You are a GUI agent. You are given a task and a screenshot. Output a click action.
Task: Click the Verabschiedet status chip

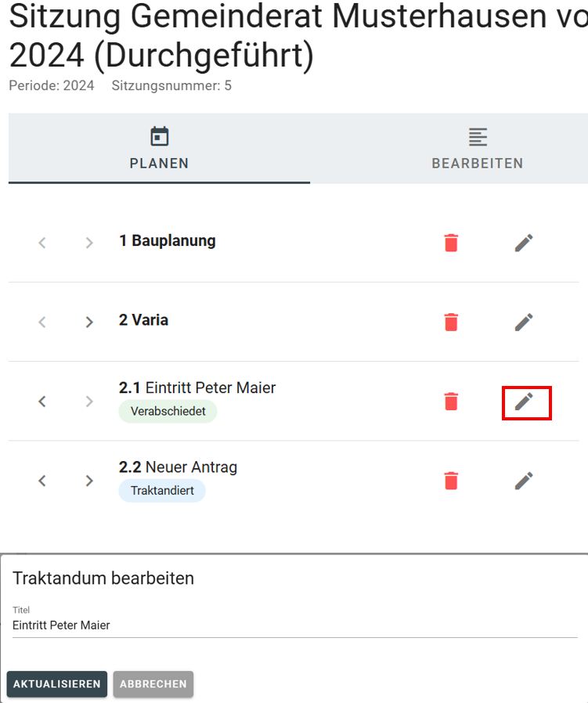168,411
